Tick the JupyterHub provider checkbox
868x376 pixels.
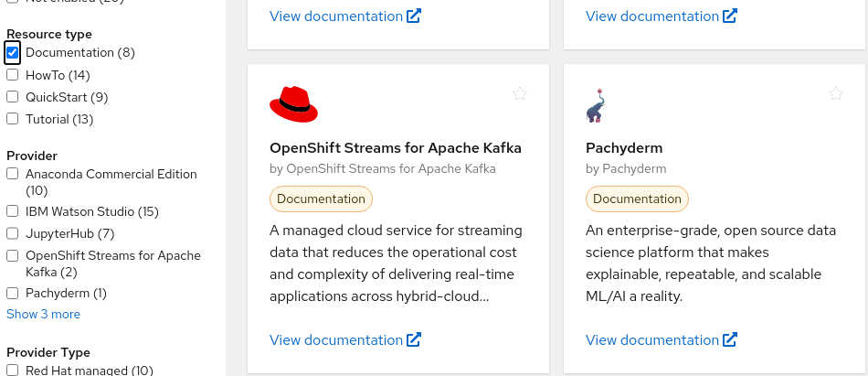pyautogui.click(x=13, y=233)
